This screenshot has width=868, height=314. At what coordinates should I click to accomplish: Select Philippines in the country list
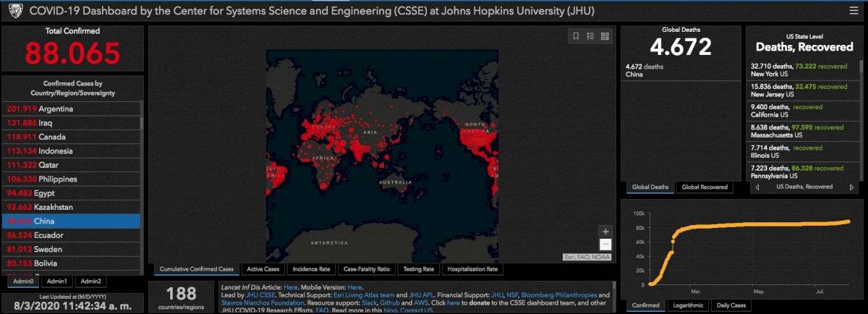(x=72, y=179)
